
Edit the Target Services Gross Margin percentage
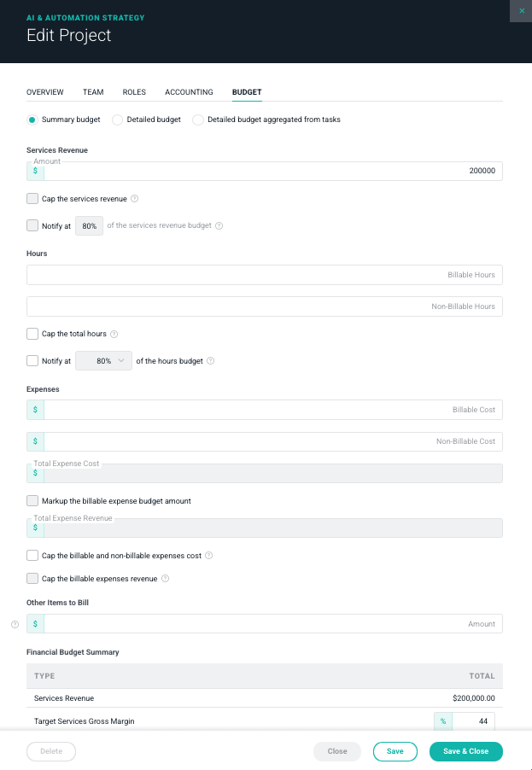(x=473, y=721)
